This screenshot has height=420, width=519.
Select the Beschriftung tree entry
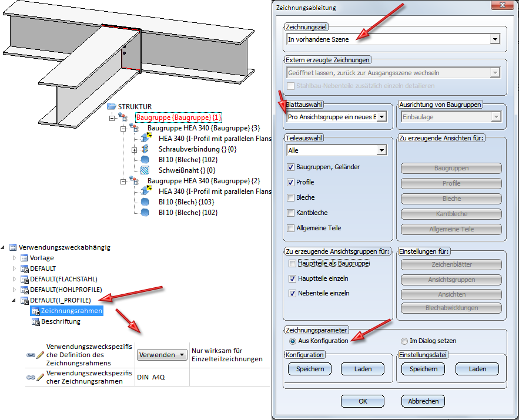tap(61, 321)
